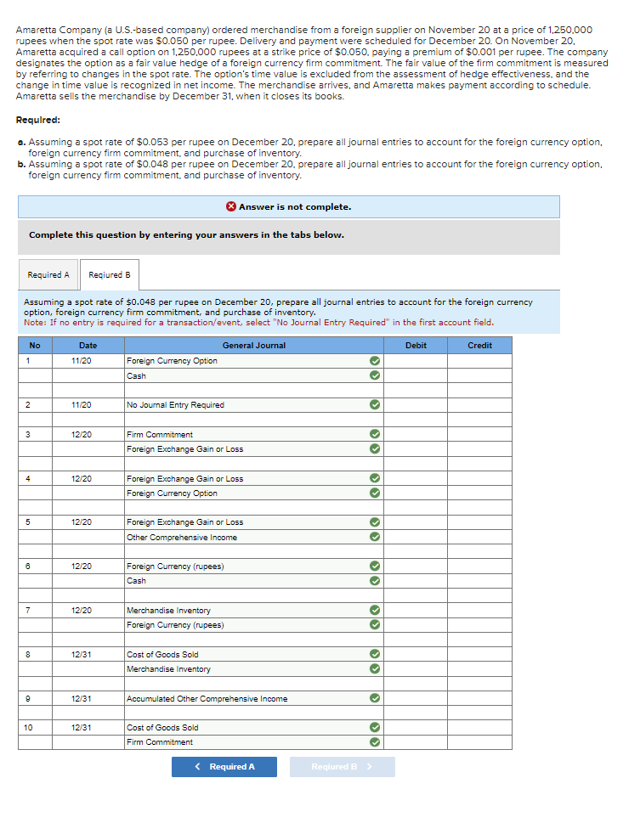Click the 11/20 date of entry 2

pos(82,405)
